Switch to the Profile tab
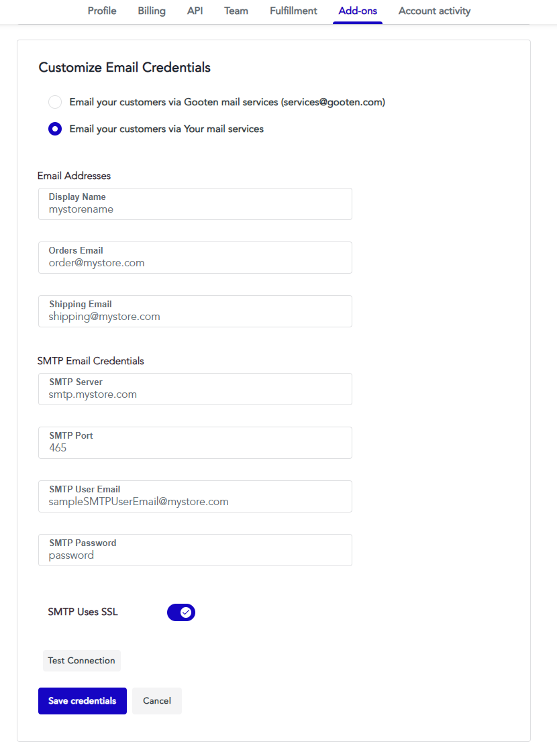 tap(101, 11)
